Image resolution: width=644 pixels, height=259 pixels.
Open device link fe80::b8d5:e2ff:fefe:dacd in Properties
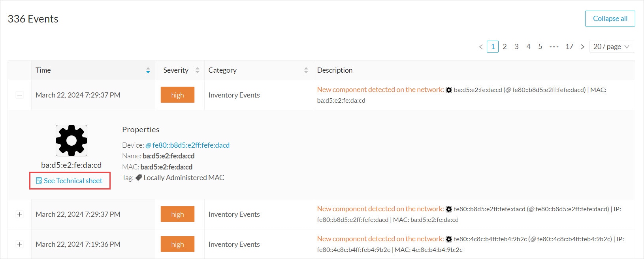[191, 145]
